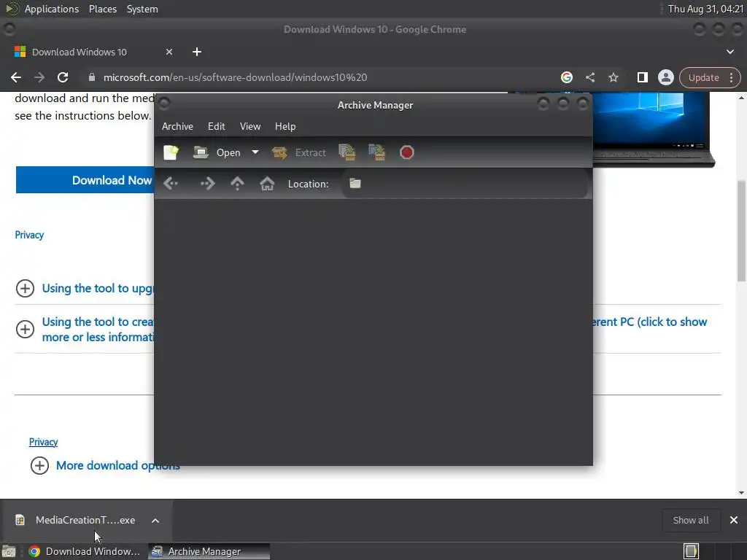Click the Chrome back navigation arrow
747x560 pixels.
click(x=16, y=77)
